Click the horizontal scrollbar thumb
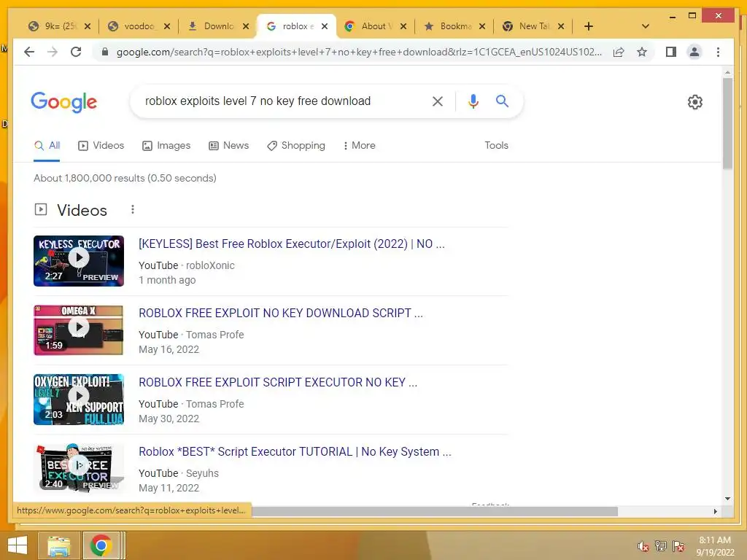747x560 pixels. pyautogui.click(x=435, y=511)
